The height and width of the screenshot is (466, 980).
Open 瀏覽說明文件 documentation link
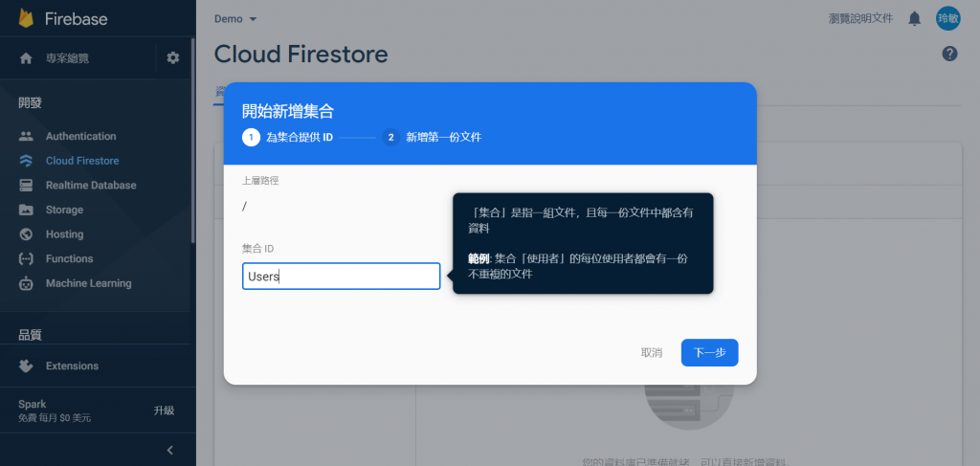[860, 19]
